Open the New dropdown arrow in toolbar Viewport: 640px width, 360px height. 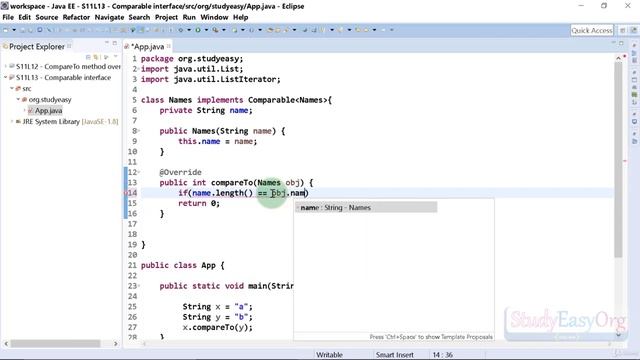(x=14, y=30)
